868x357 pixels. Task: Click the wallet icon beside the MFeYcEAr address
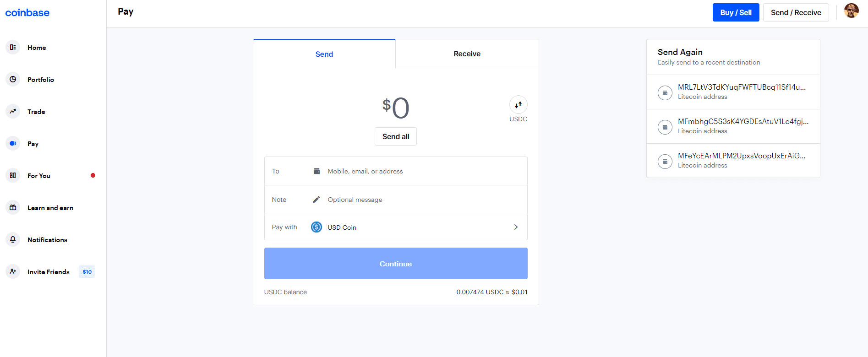pyautogui.click(x=665, y=161)
